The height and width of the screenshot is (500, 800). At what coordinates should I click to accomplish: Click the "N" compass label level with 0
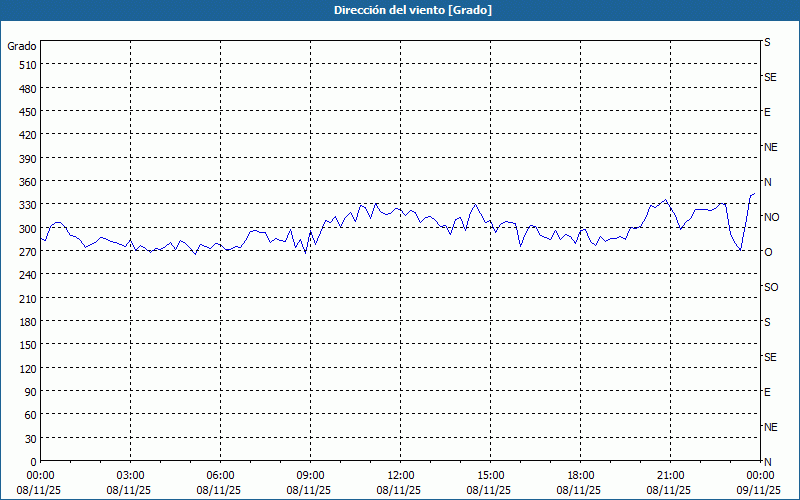coord(767,462)
